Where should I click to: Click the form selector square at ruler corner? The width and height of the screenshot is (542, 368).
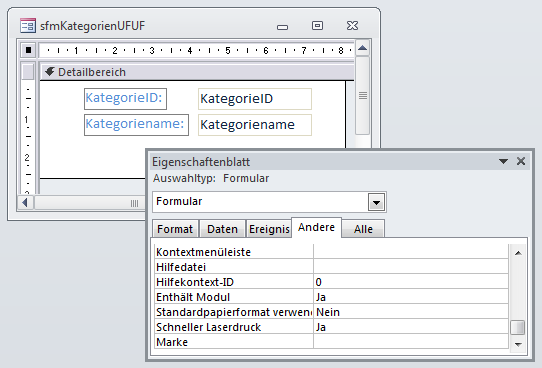click(x=28, y=50)
